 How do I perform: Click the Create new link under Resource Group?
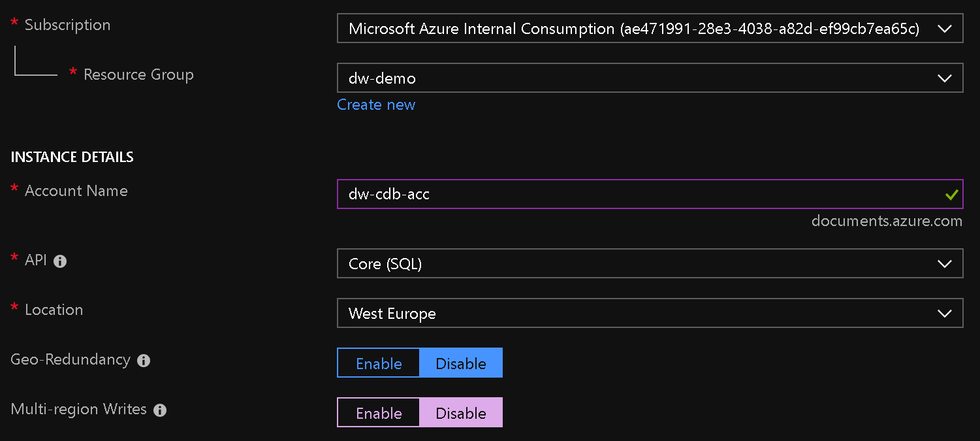click(376, 105)
